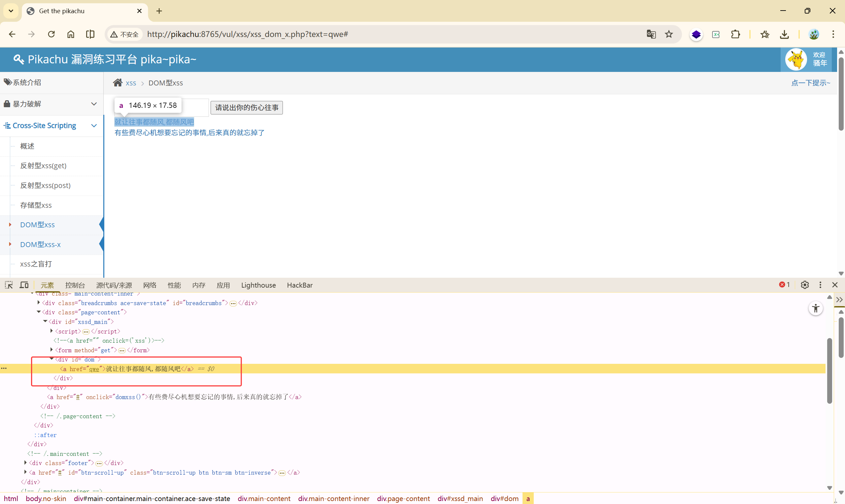Select 存储型xss in the sidebar
Viewport: 845px width, 504px height.
click(36, 205)
